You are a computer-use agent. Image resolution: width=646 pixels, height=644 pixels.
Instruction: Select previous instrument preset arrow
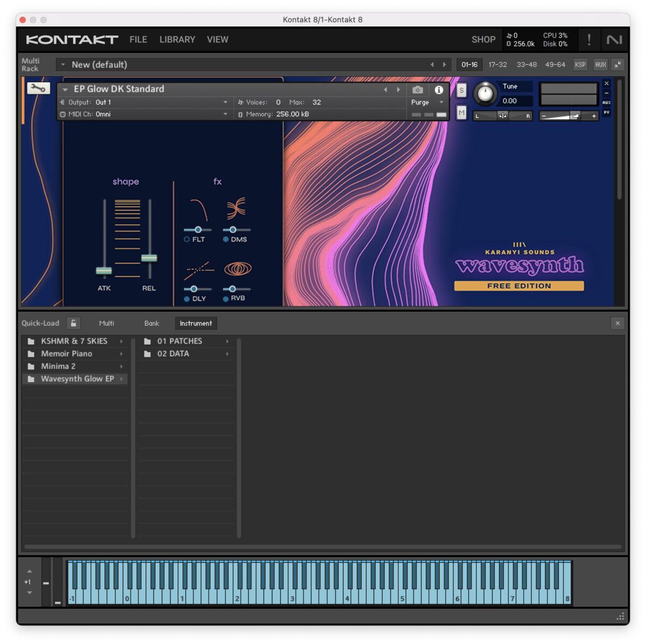click(385, 90)
